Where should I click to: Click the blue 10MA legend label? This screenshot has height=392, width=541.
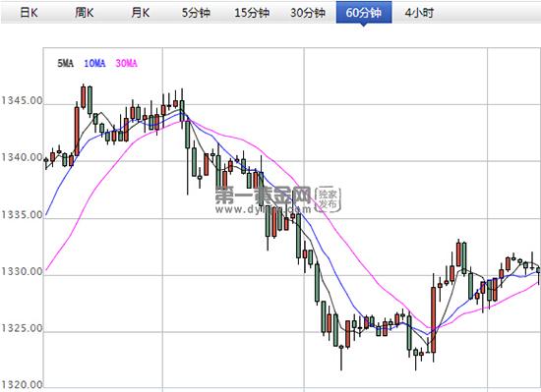[94, 64]
